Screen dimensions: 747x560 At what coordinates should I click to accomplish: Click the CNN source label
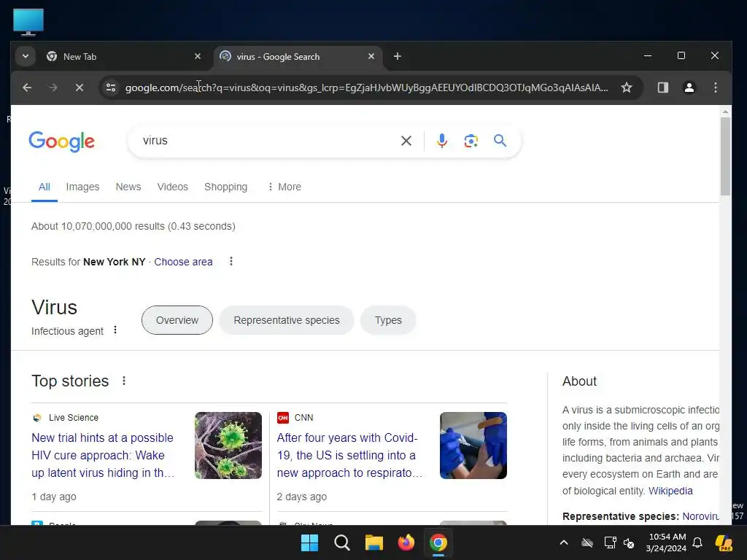304,418
